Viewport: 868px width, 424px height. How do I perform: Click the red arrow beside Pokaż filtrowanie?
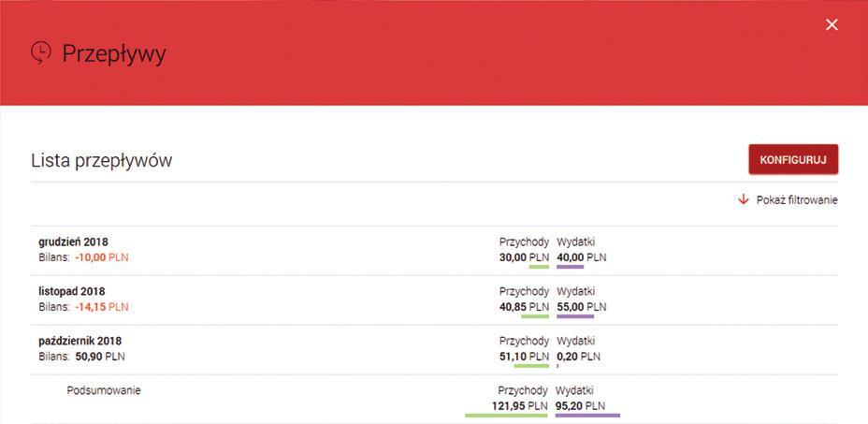[x=744, y=200]
